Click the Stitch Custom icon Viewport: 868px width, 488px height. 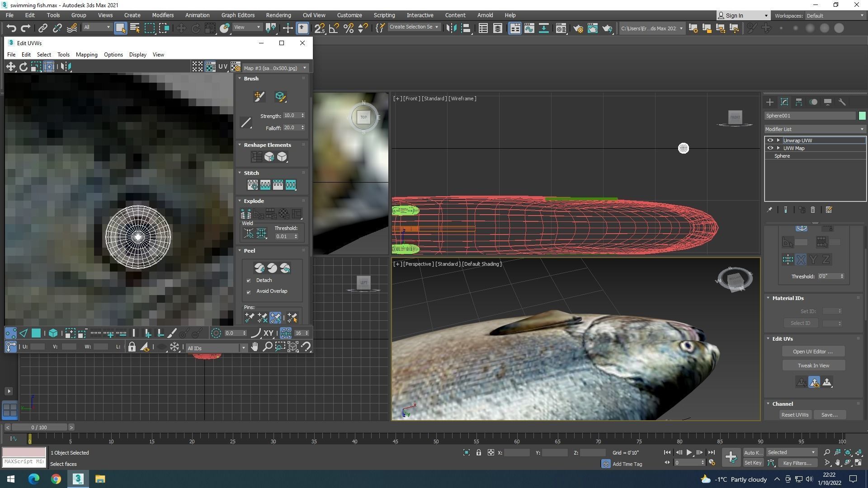tap(252, 184)
